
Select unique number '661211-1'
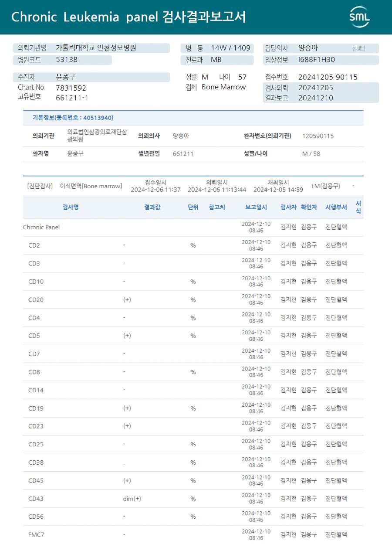(x=72, y=98)
